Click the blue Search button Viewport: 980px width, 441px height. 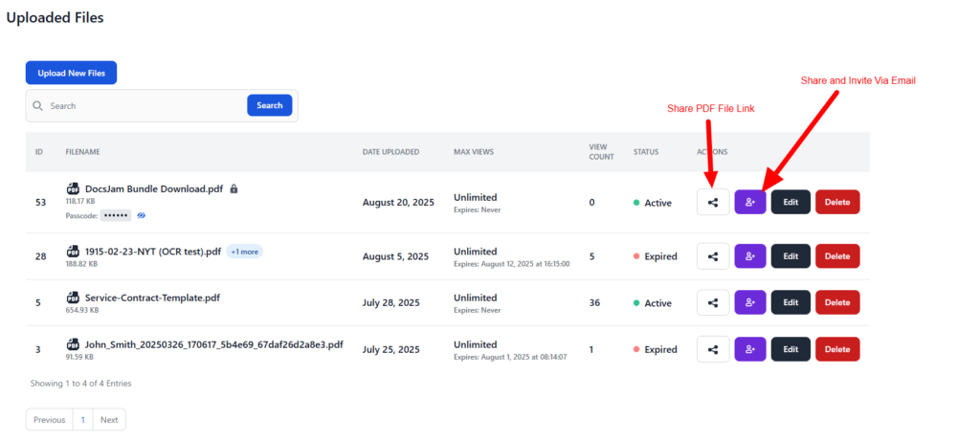point(269,105)
